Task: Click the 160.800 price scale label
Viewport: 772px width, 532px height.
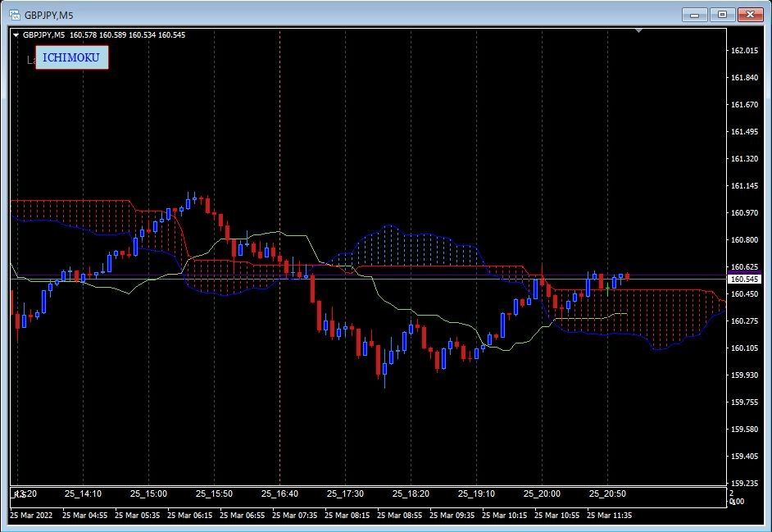Action: tap(743, 240)
